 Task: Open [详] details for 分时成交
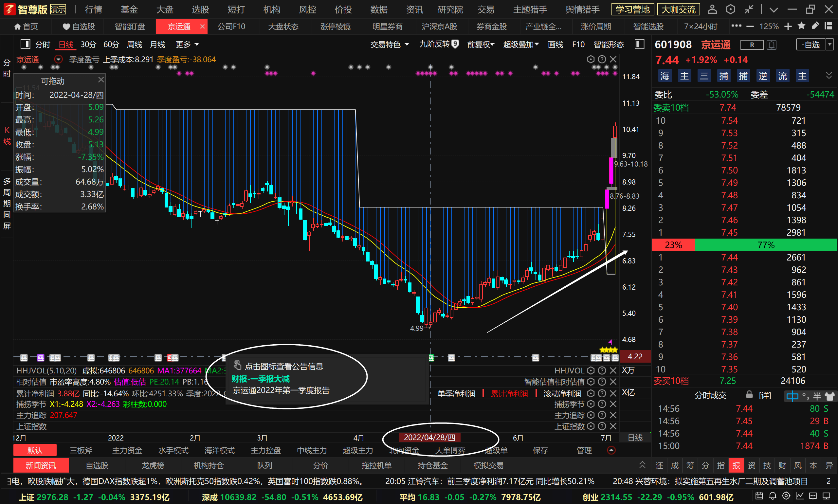(x=765, y=395)
